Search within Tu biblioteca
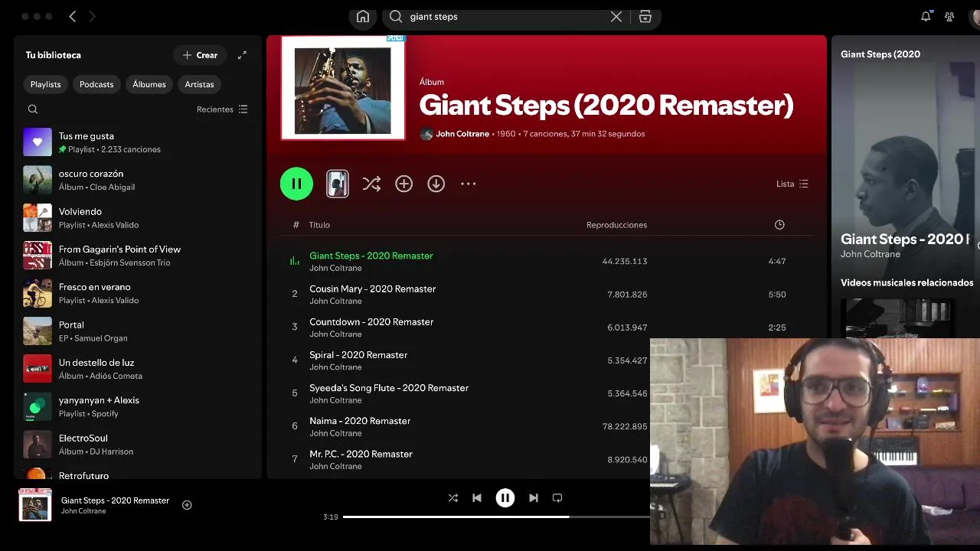 coord(33,109)
